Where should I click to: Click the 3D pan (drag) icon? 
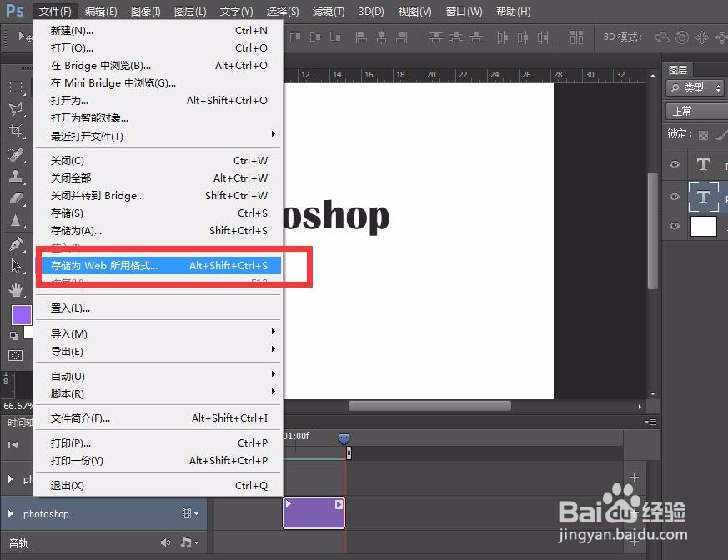click(x=702, y=37)
